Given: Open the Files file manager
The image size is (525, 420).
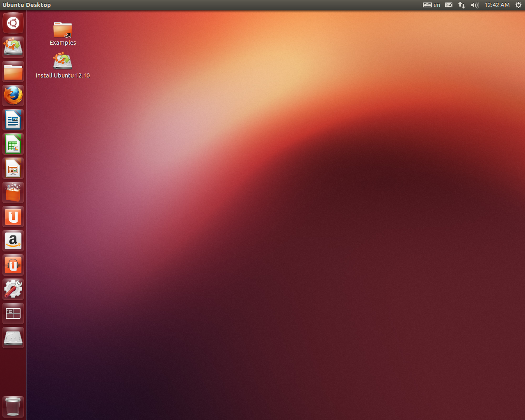Looking at the screenshot, I should 13,71.
